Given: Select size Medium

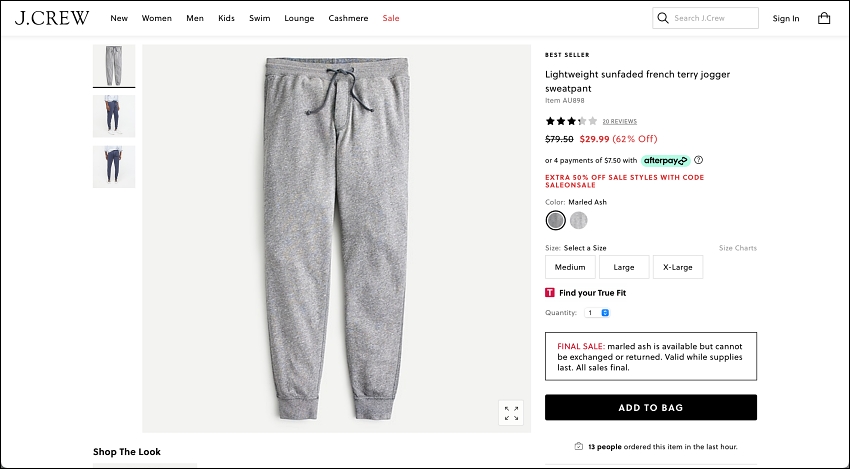Looking at the screenshot, I should point(570,267).
